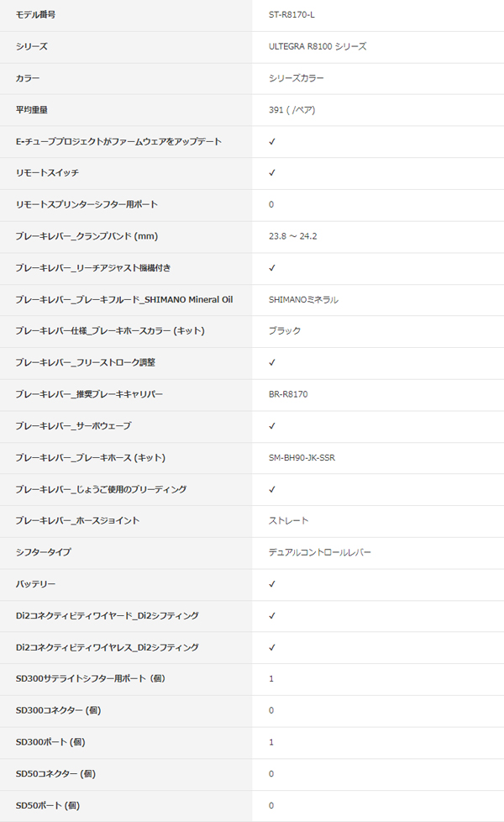Click the クランプバンド 23.8 ～ 24.2 value
This screenshot has height=822, width=504.
point(293,236)
